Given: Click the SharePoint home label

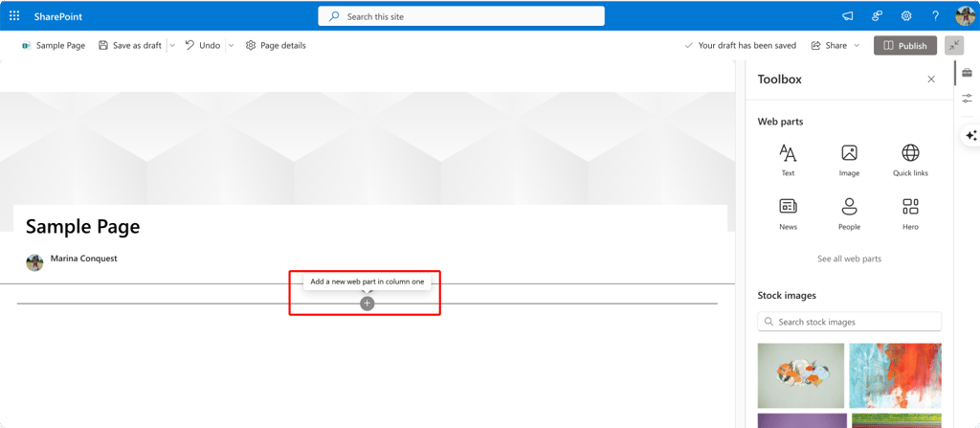Looking at the screenshot, I should (58, 17).
